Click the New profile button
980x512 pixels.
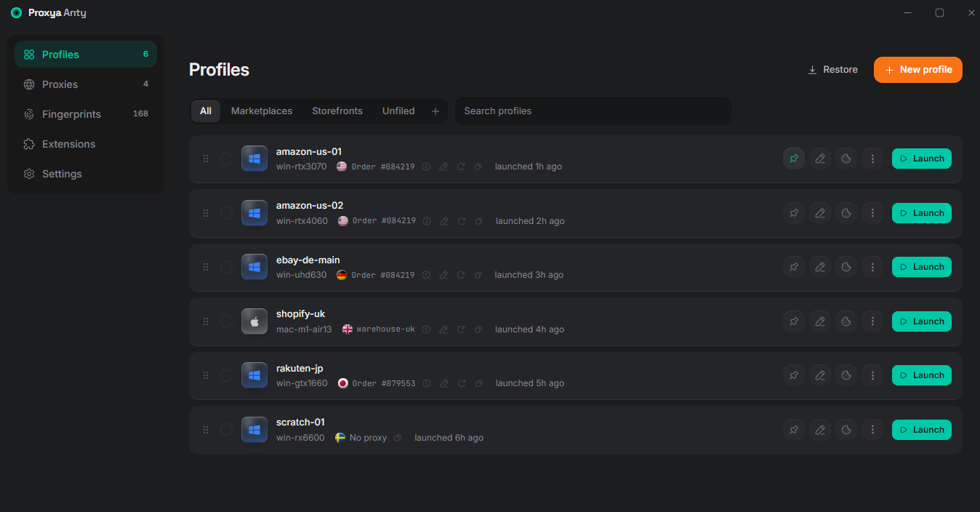coord(918,70)
